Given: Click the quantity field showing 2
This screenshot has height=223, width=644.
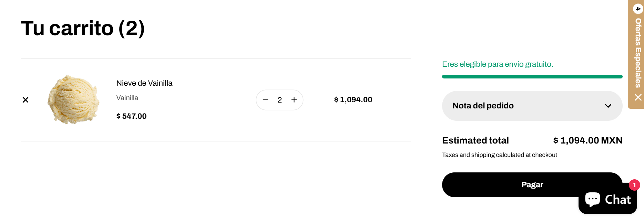Looking at the screenshot, I should click(280, 100).
